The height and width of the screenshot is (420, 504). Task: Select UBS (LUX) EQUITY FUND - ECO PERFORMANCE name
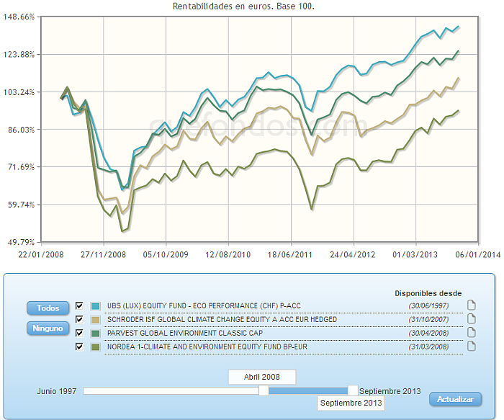pyautogui.click(x=204, y=306)
